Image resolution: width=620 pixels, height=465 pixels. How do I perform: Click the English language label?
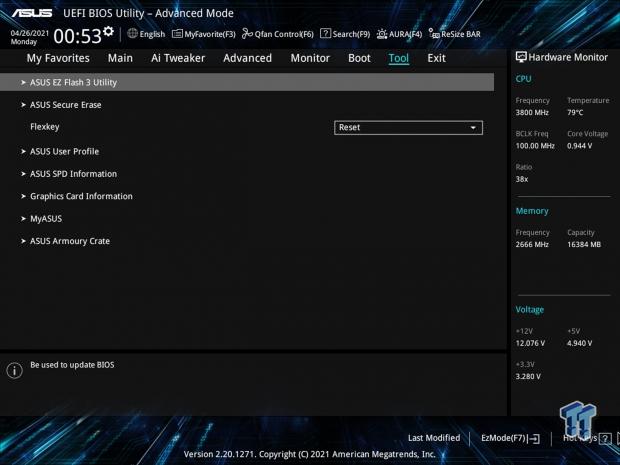click(x=152, y=34)
